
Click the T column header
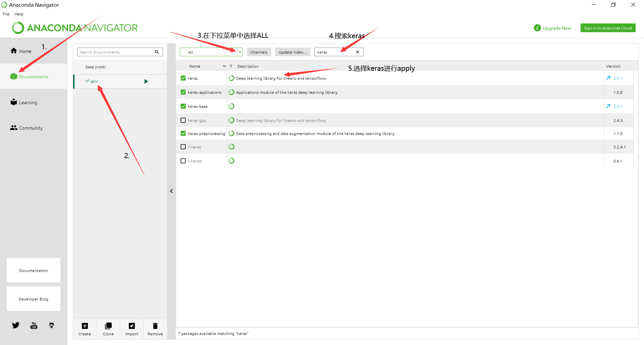(231, 66)
